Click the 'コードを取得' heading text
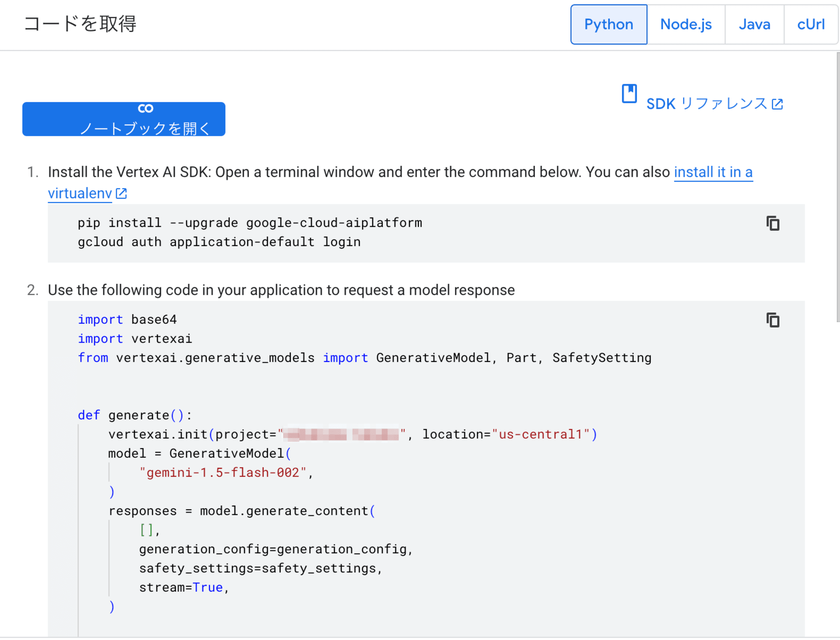The width and height of the screenshot is (840, 640). click(x=80, y=24)
